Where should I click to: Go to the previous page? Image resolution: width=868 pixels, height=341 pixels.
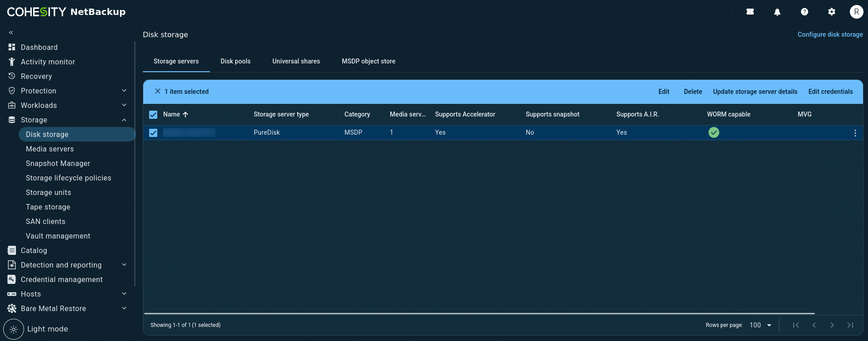click(x=814, y=325)
